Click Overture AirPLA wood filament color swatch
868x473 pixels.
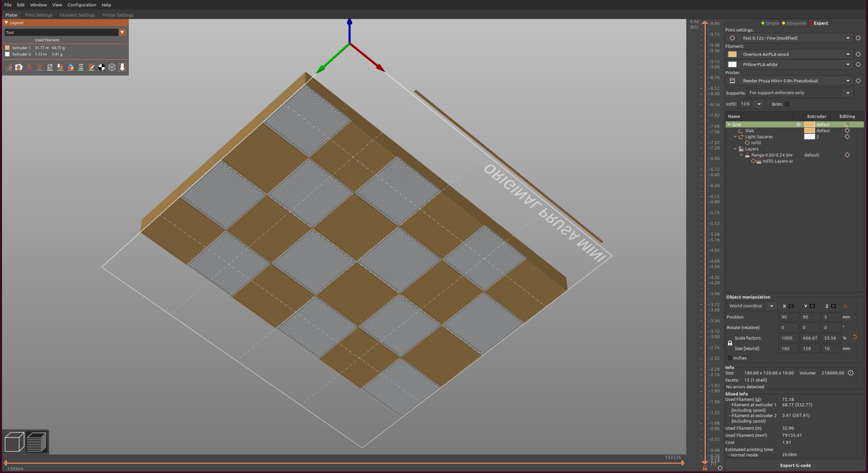(x=732, y=54)
